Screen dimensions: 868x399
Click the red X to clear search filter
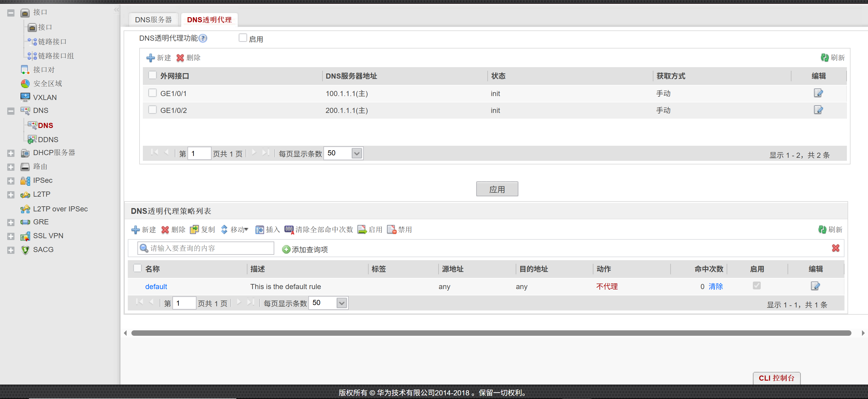835,248
